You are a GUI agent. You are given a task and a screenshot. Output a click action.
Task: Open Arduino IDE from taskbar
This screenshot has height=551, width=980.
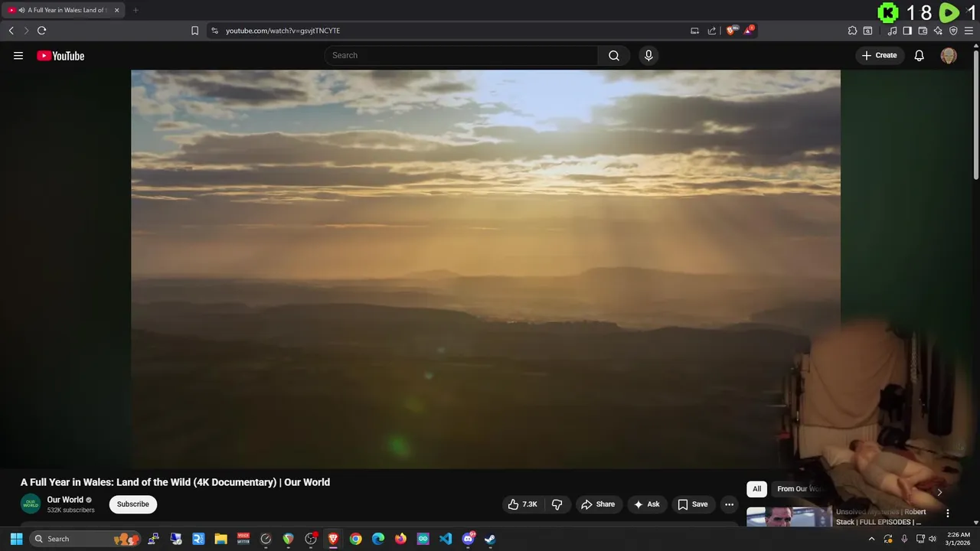point(423,539)
